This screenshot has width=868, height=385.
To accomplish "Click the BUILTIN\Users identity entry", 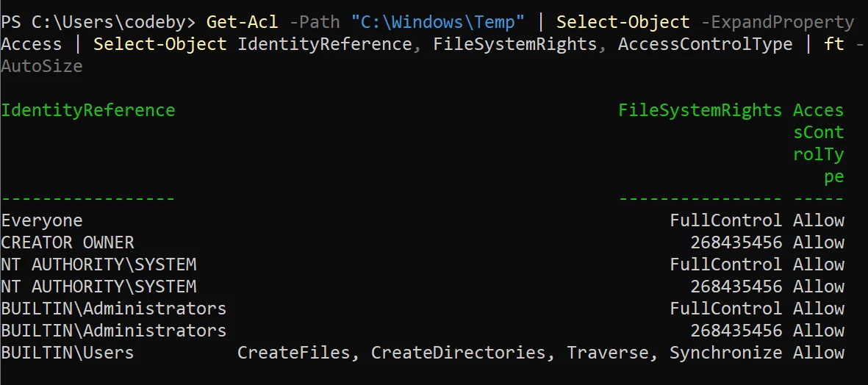I will pyautogui.click(x=68, y=353).
